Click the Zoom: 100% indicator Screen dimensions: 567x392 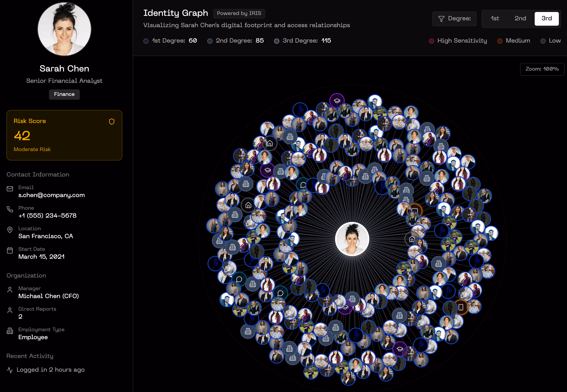click(542, 69)
